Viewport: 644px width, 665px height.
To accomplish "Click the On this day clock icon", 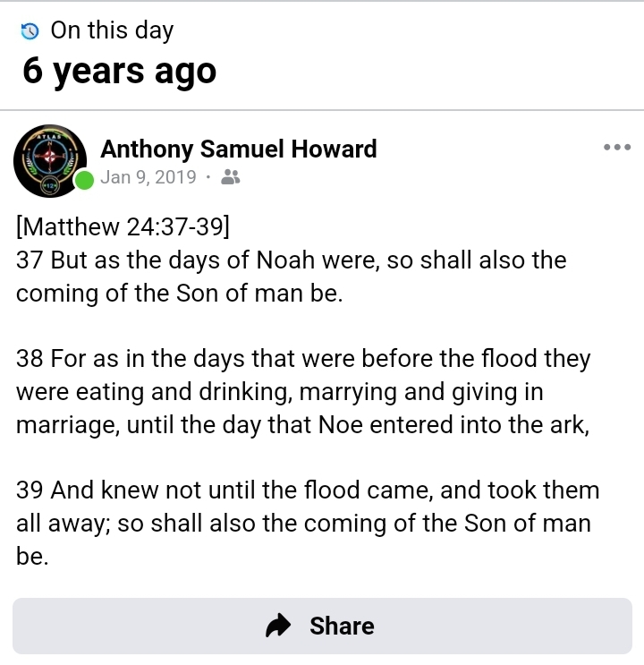I will (30, 31).
